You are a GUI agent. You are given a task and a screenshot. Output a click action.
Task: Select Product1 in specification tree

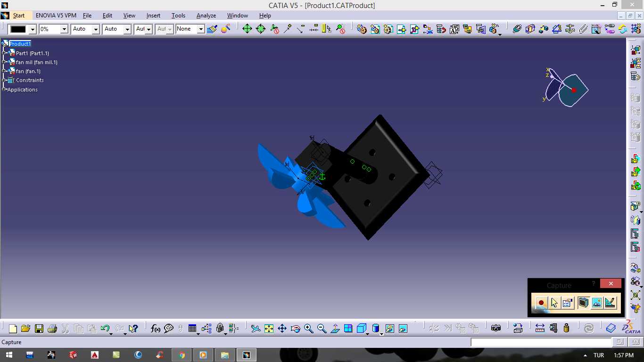point(20,44)
